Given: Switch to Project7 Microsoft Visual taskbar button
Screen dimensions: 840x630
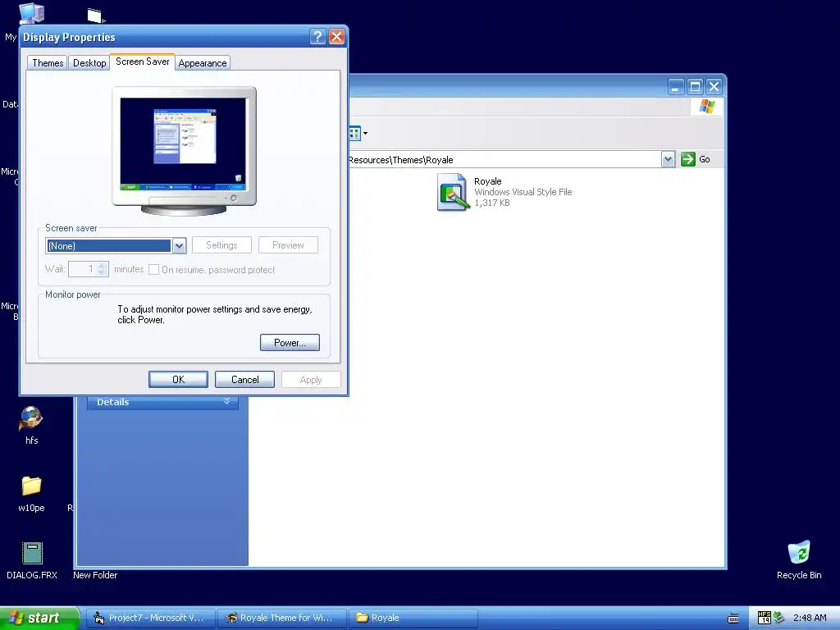Looking at the screenshot, I should coord(151,618).
